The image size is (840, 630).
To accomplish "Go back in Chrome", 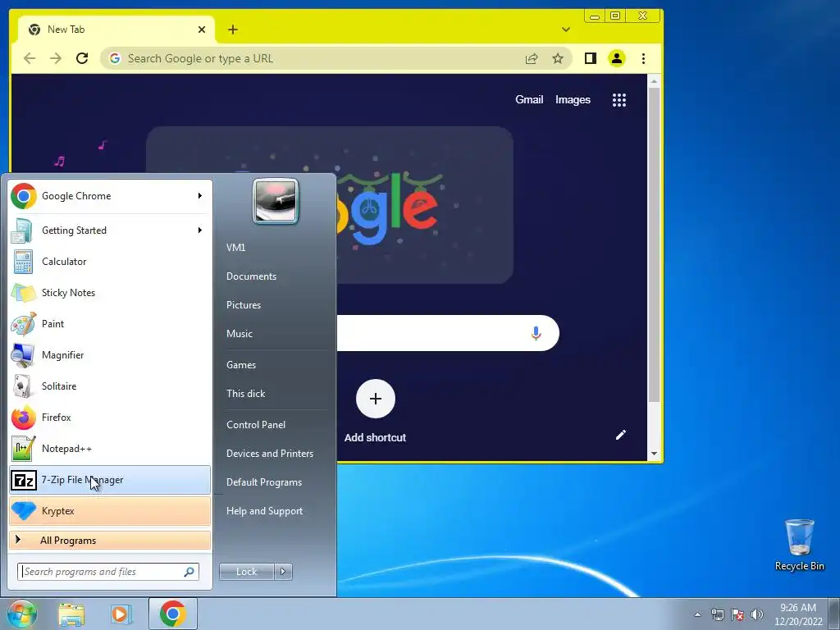I will (30, 58).
